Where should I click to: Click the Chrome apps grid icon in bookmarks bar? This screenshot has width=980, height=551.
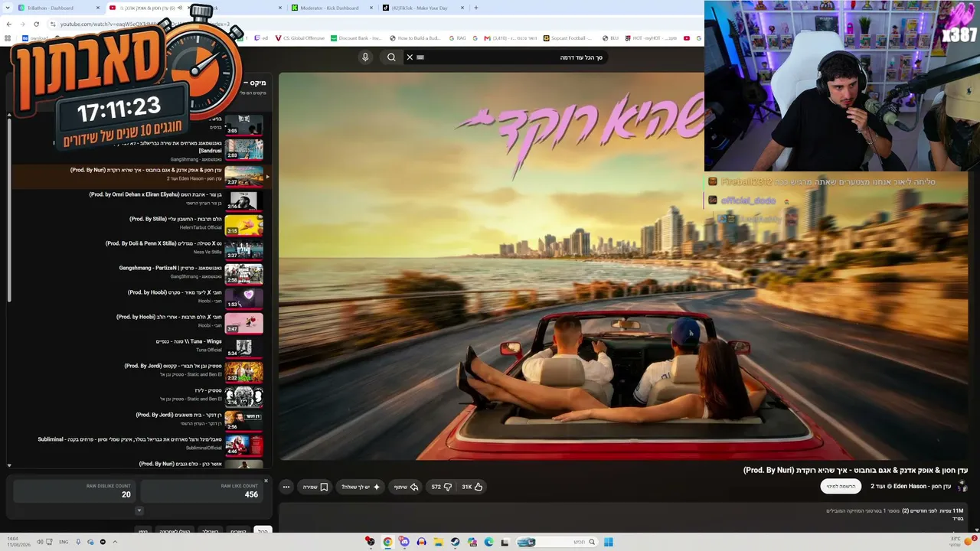pos(8,38)
